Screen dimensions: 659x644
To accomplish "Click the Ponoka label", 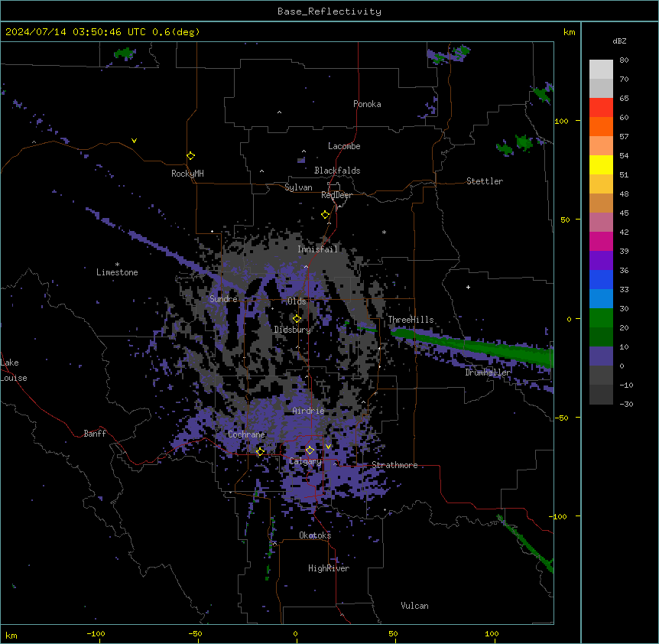I will coord(367,104).
